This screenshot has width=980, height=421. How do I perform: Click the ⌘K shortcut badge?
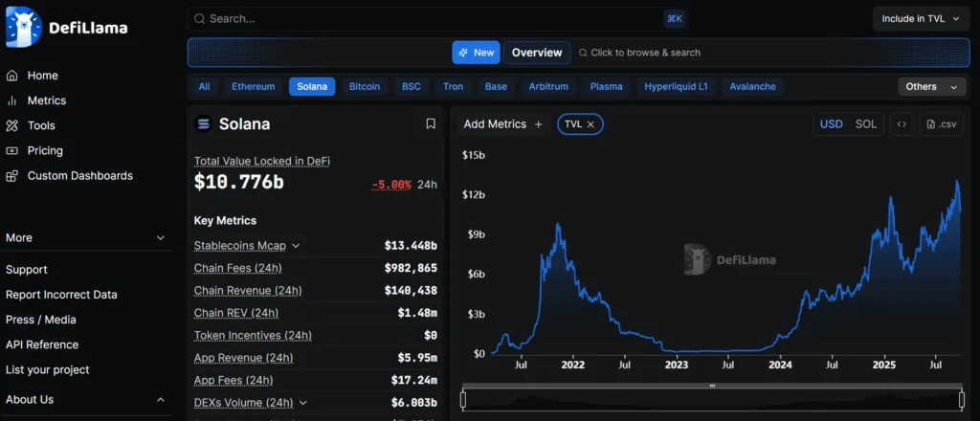point(675,19)
